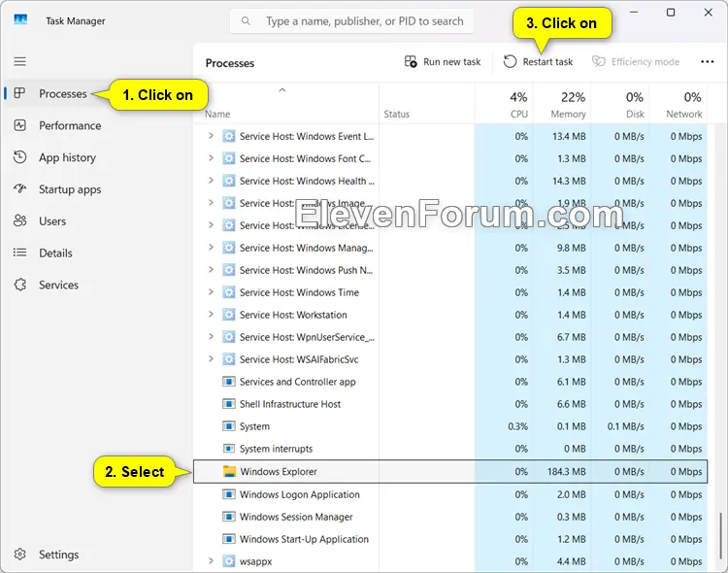This screenshot has height=573, width=728.
Task: Expand Service Host: Windows Push Notifications row
Action: point(211,270)
